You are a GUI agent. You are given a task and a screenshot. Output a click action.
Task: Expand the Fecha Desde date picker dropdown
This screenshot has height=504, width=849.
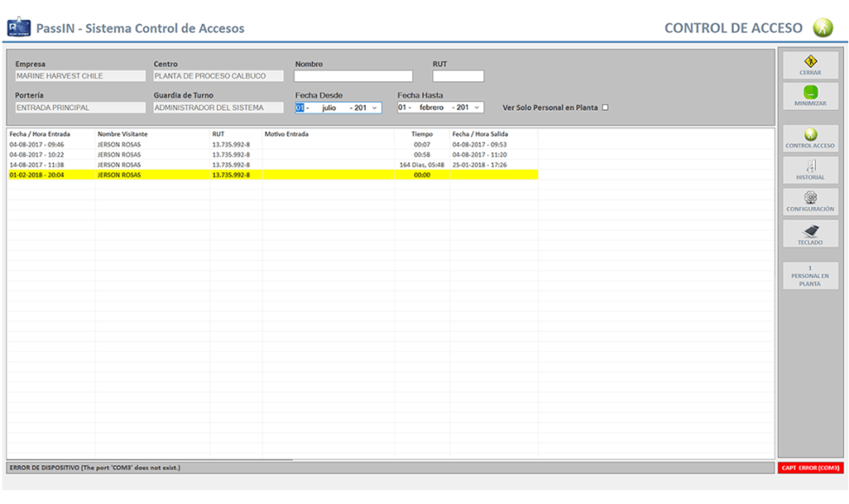tap(374, 108)
